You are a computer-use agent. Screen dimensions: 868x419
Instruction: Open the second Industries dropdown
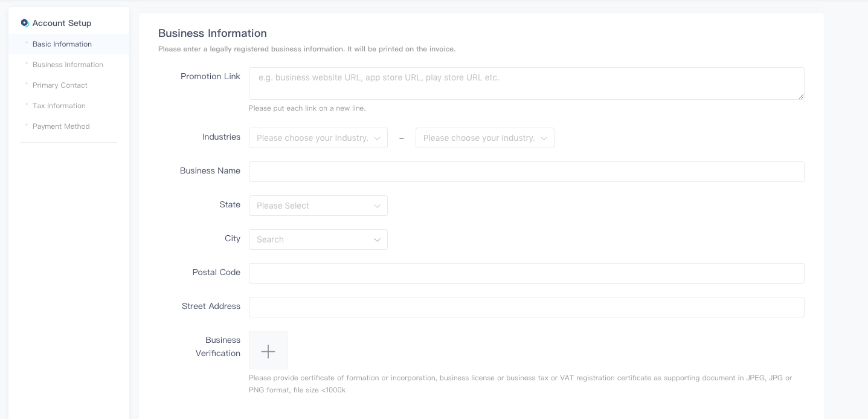coord(484,138)
